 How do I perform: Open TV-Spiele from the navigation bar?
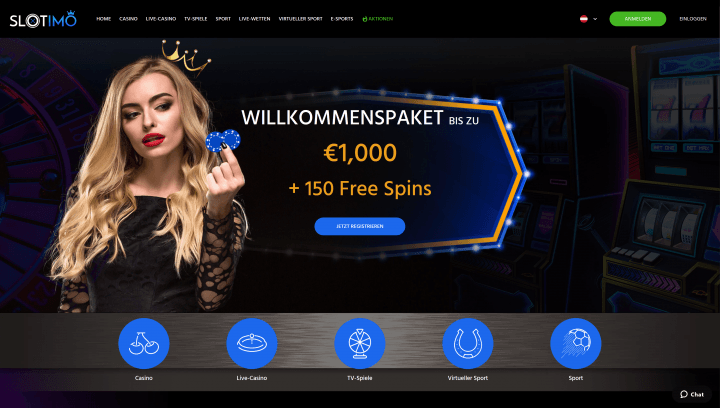(196, 19)
